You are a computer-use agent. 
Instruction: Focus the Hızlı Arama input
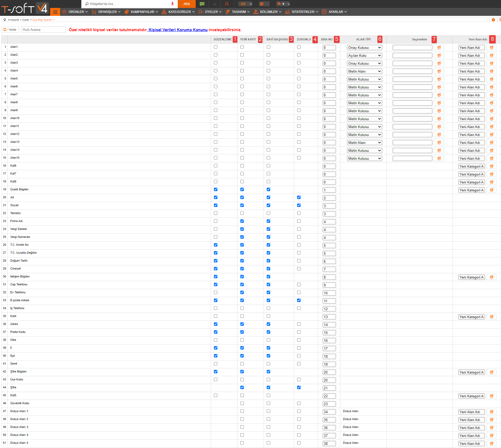coord(43,30)
